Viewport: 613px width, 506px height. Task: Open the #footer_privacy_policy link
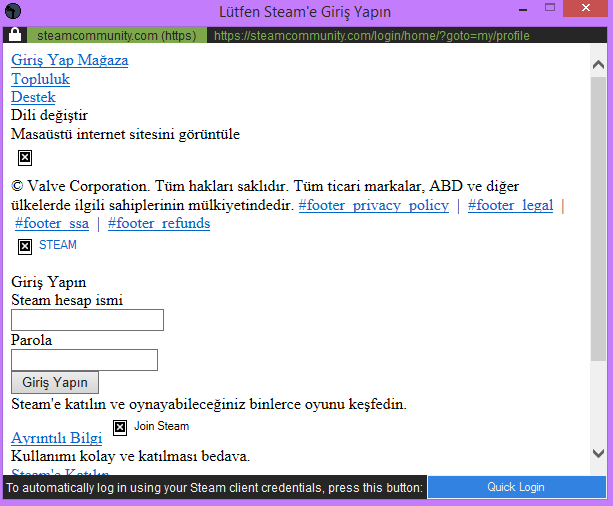click(x=374, y=205)
